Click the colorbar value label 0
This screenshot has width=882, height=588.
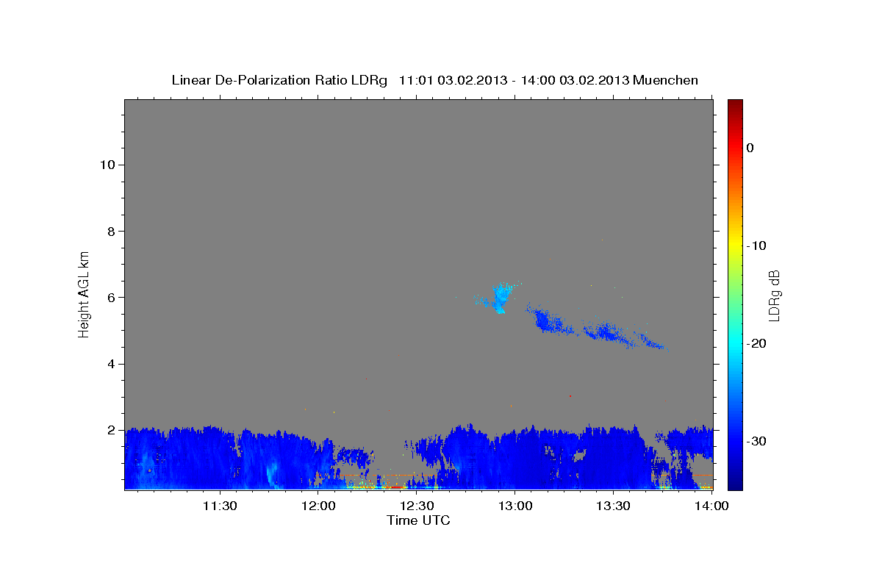(x=750, y=148)
